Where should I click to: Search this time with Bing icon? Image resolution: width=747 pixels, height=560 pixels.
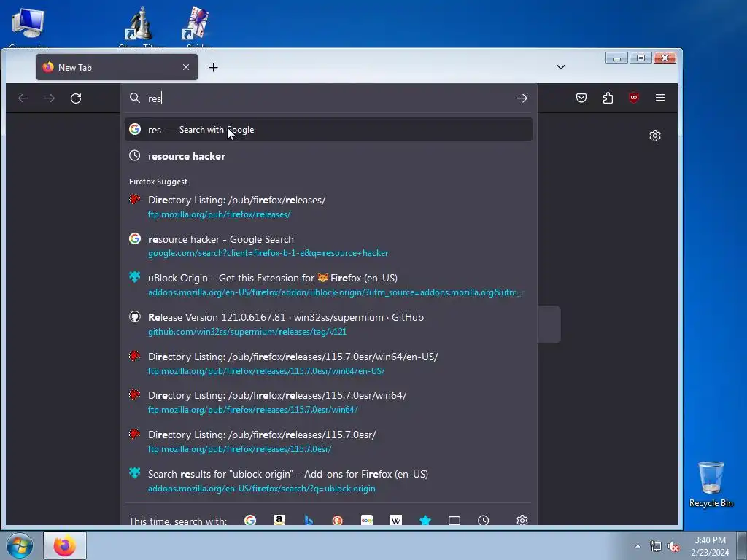point(309,521)
